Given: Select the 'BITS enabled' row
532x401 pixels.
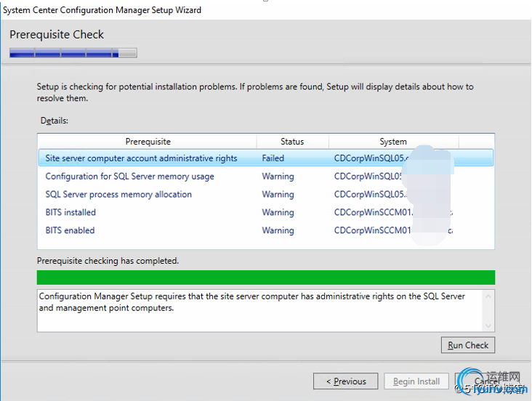Looking at the screenshot, I should (266, 230).
